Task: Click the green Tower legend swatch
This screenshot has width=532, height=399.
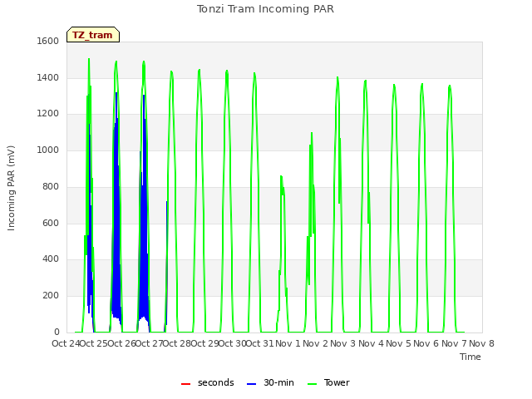Action: (x=312, y=384)
